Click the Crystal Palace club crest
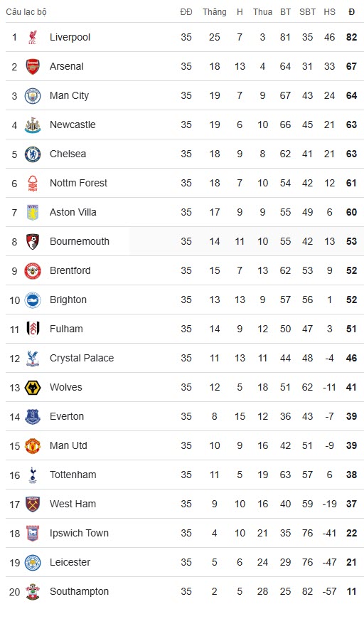The height and width of the screenshot is (619, 364). pyautogui.click(x=33, y=359)
